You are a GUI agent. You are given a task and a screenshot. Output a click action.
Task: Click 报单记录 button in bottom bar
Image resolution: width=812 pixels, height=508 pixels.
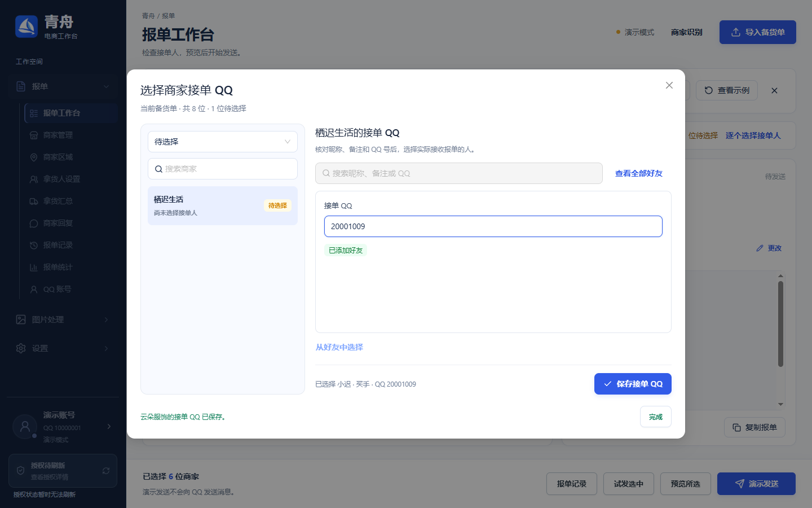[x=572, y=484]
